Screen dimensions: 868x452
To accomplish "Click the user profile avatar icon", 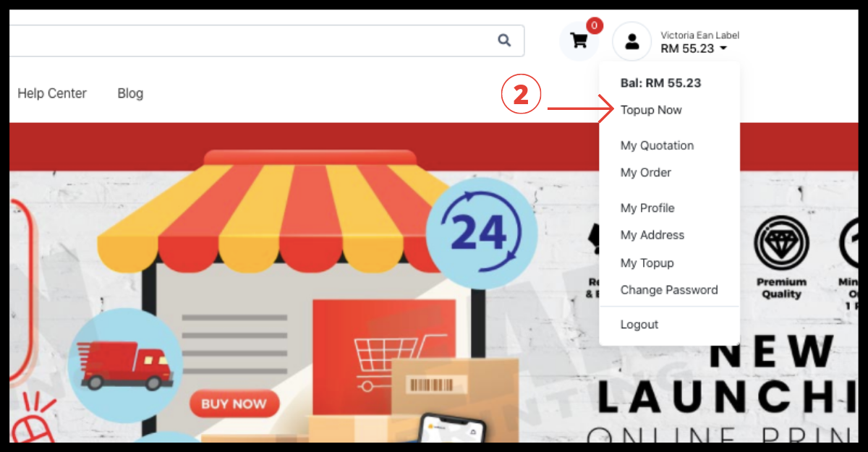I will coord(632,41).
